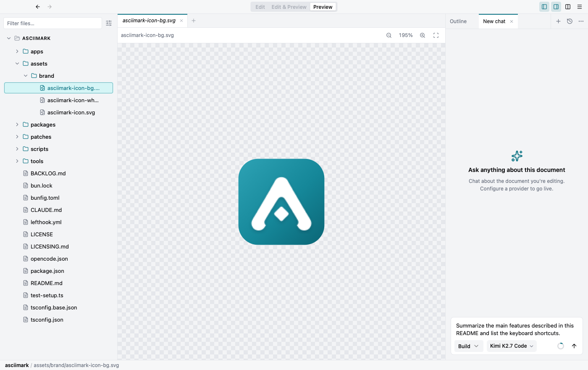The height and width of the screenshot is (370, 588).
Task: Click the Filter files input
Action: [52, 23]
